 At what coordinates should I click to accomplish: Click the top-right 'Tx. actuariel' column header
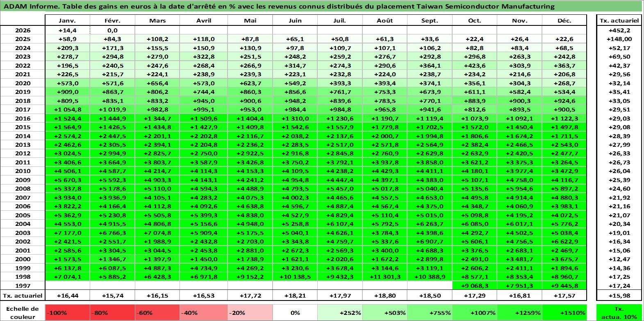click(619, 20)
